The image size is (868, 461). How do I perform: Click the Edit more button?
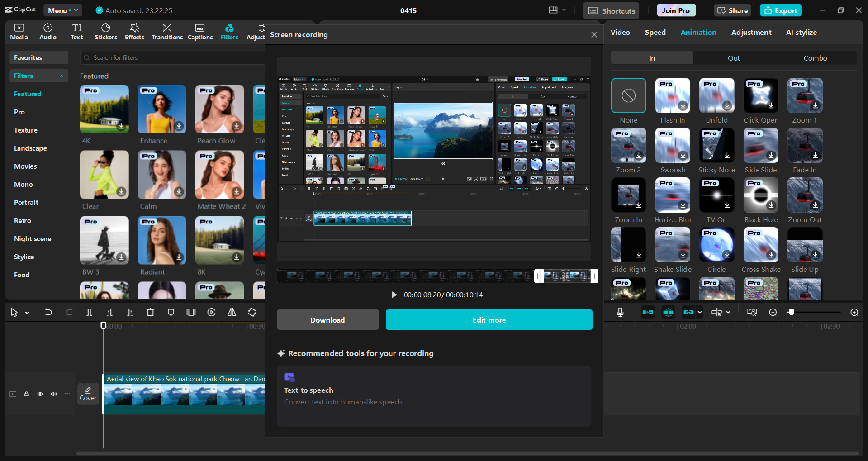(x=489, y=319)
